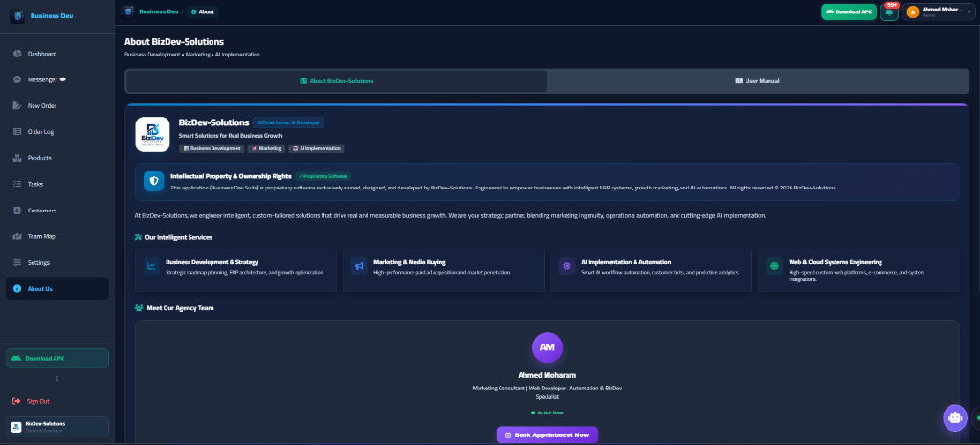The width and height of the screenshot is (980, 445).
Task: Open the Order Log icon
Action: tap(17, 132)
